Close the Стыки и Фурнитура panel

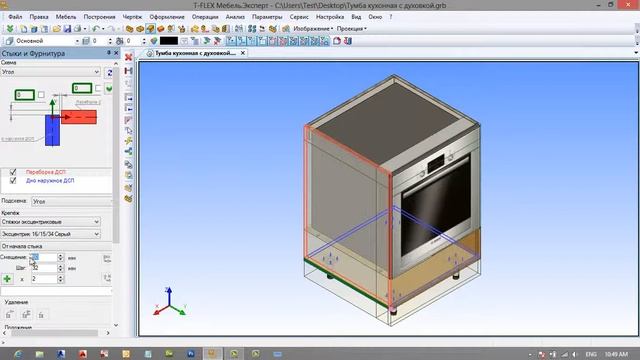pyautogui.click(x=116, y=53)
